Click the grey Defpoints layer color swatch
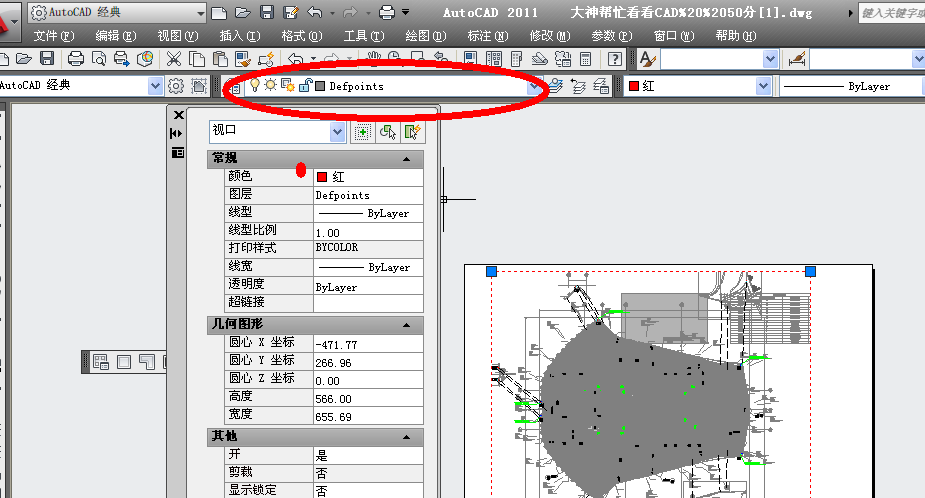Viewport: 925px width, 498px height. [320, 86]
